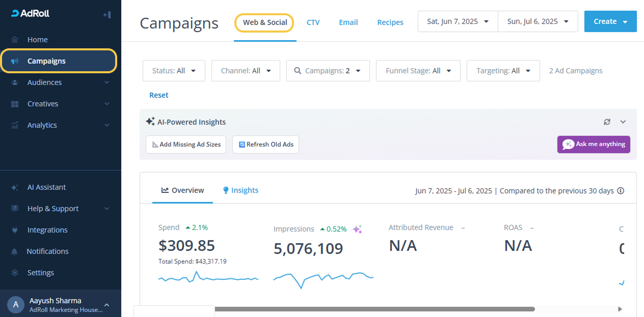Switch to the Insights tab
Screen dimensions: 644x317
240,190
